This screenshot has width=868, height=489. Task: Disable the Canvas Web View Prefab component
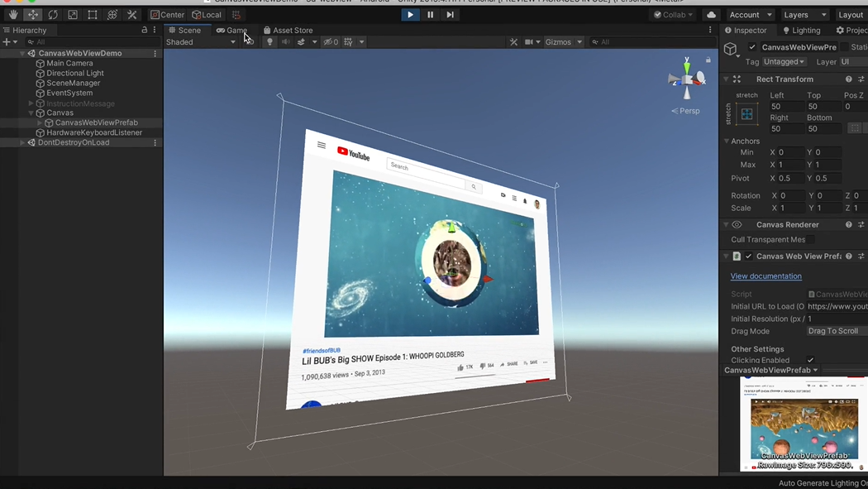coord(748,256)
